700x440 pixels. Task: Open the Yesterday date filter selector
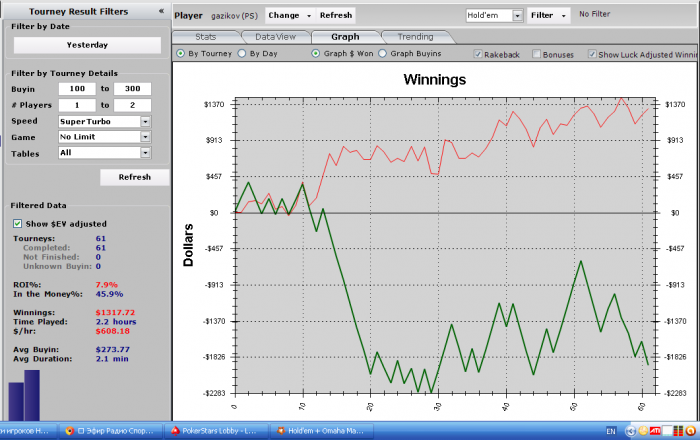pos(87,45)
